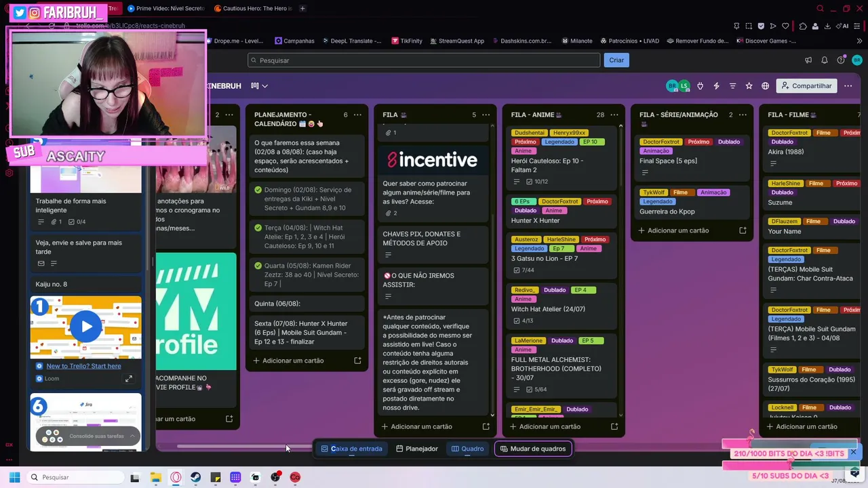Viewport: 868px width, 488px height.
Task: Click red Próximo label on Hunter X Hunter
Action: click(x=597, y=201)
